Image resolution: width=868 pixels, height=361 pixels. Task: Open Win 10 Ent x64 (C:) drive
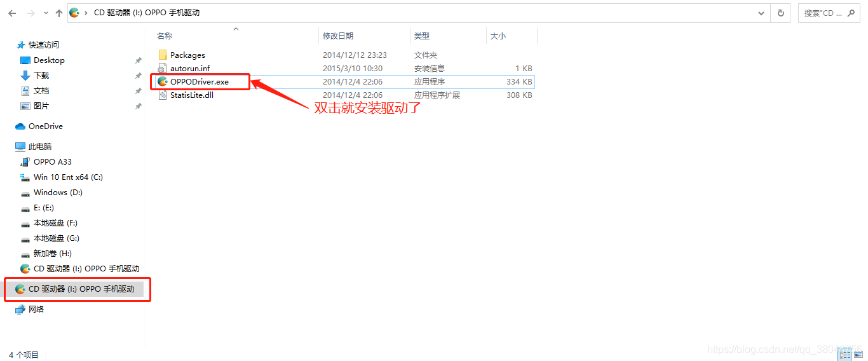click(x=68, y=177)
